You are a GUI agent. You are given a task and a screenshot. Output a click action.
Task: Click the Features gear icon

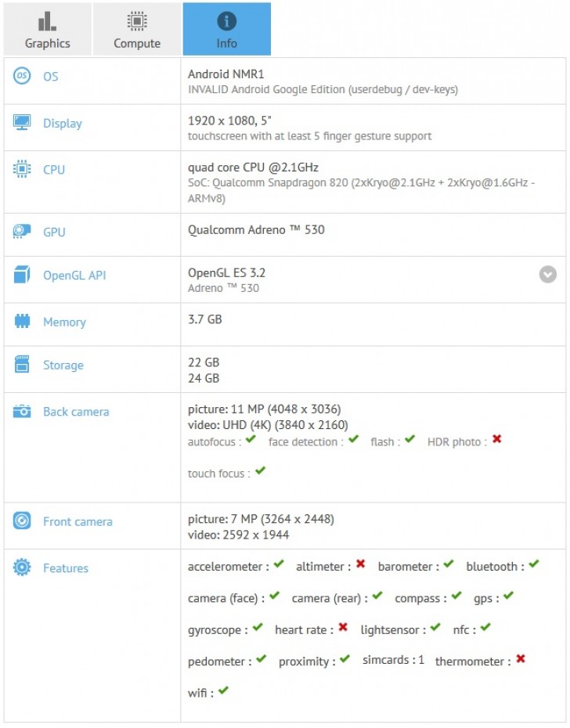[x=21, y=568]
